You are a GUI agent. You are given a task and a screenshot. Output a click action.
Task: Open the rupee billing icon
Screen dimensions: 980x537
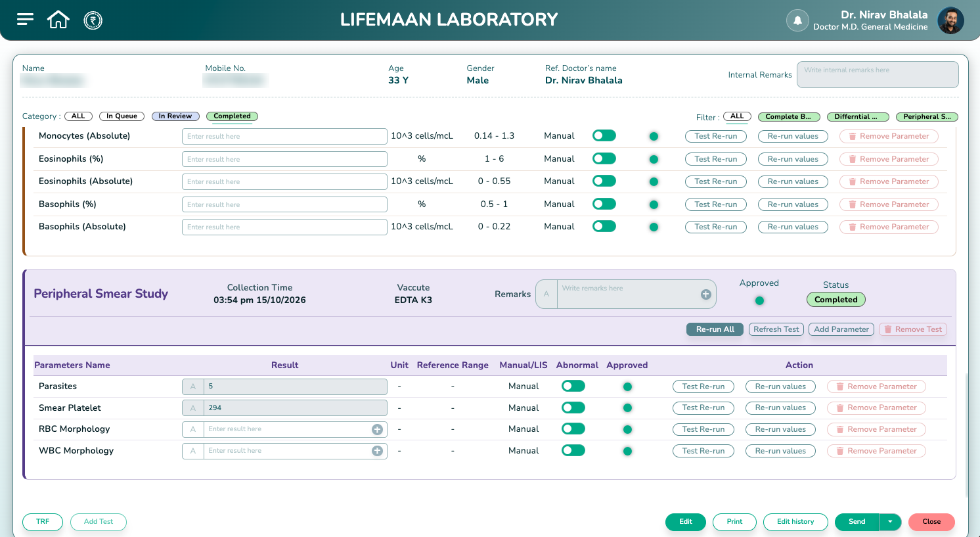coord(93,20)
